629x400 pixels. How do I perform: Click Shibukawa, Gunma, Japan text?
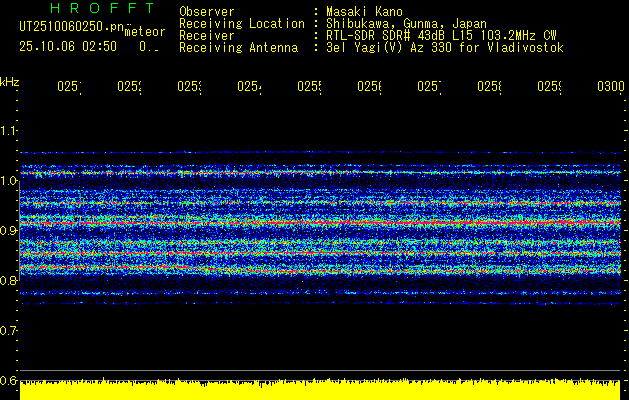tap(406, 24)
